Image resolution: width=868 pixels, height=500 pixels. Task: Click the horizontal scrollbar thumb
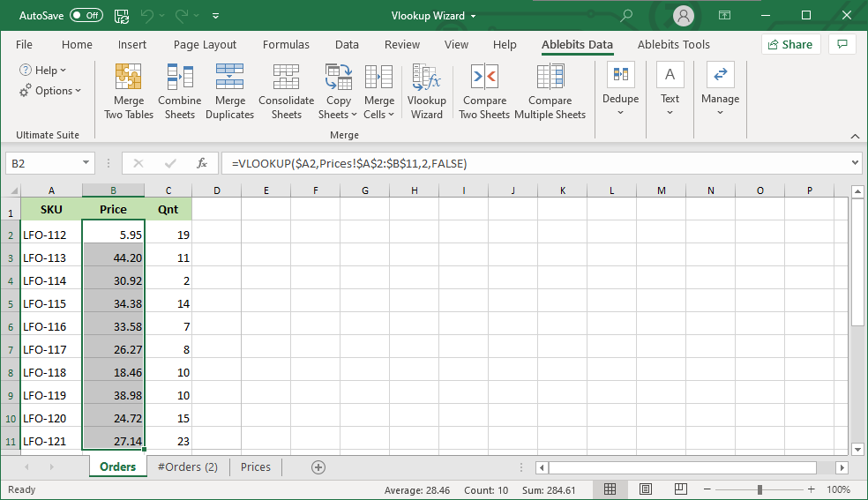pos(683,468)
